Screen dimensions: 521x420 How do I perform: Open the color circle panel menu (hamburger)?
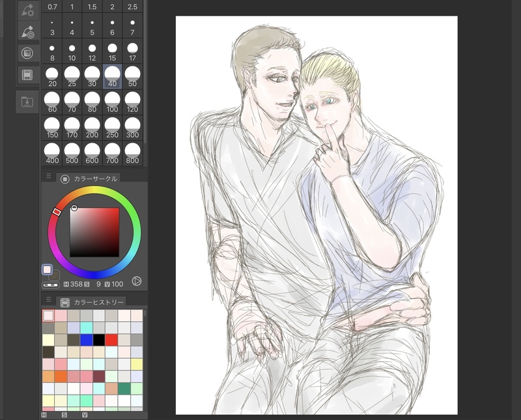[x=48, y=176]
